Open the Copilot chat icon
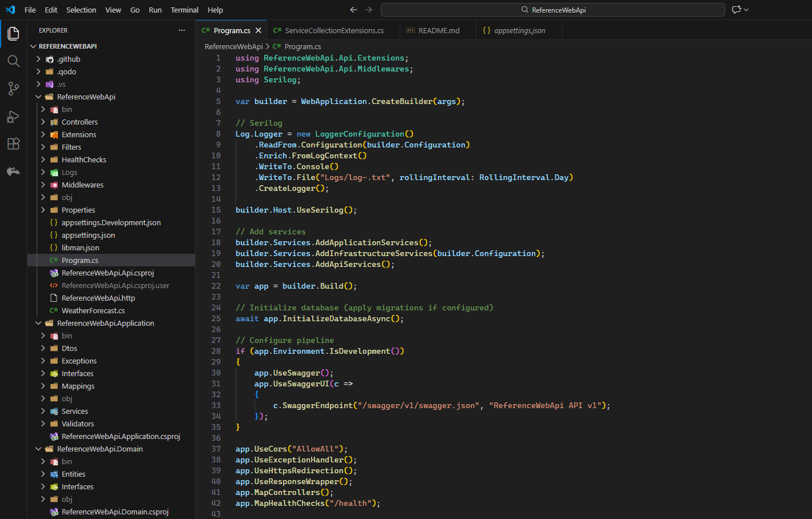 [x=737, y=10]
